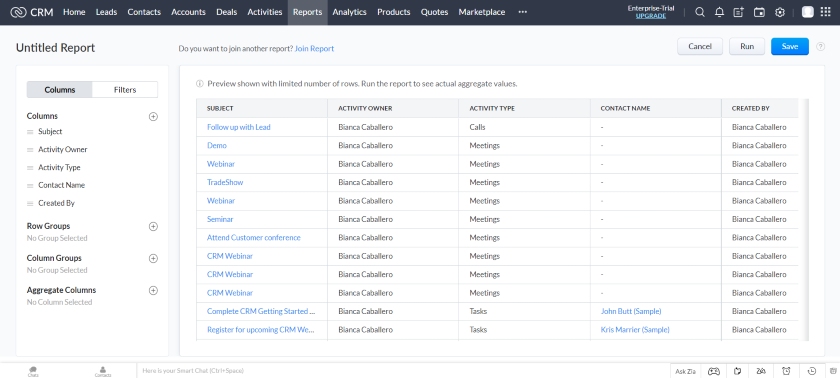Click the quick create plus-note icon
The image size is (840, 378).
[x=739, y=12]
